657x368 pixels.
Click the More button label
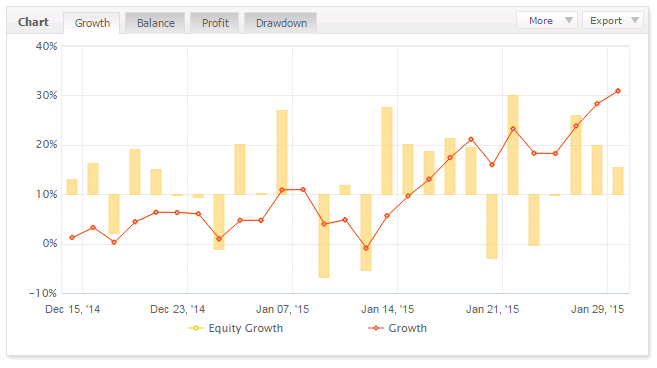pyautogui.click(x=541, y=21)
